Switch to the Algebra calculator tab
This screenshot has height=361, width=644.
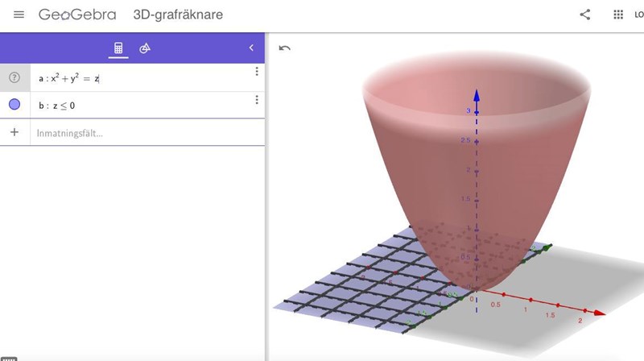[118, 48]
